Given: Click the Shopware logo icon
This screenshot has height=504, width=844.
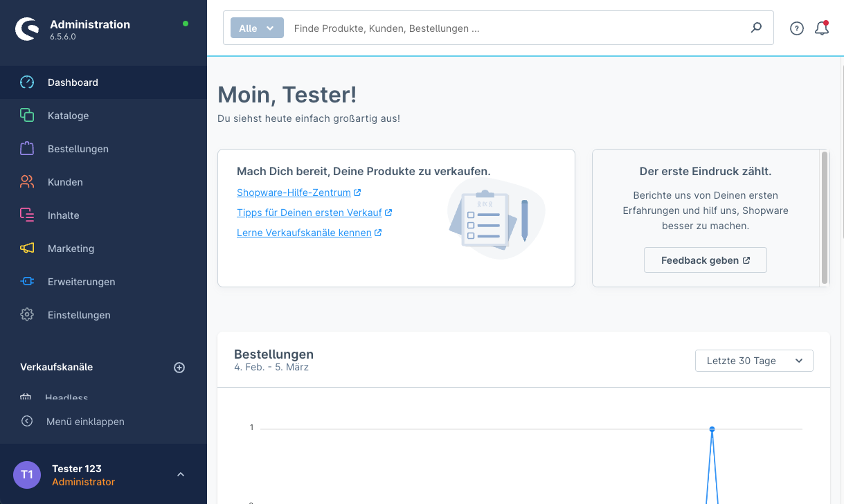Looking at the screenshot, I should [x=28, y=29].
